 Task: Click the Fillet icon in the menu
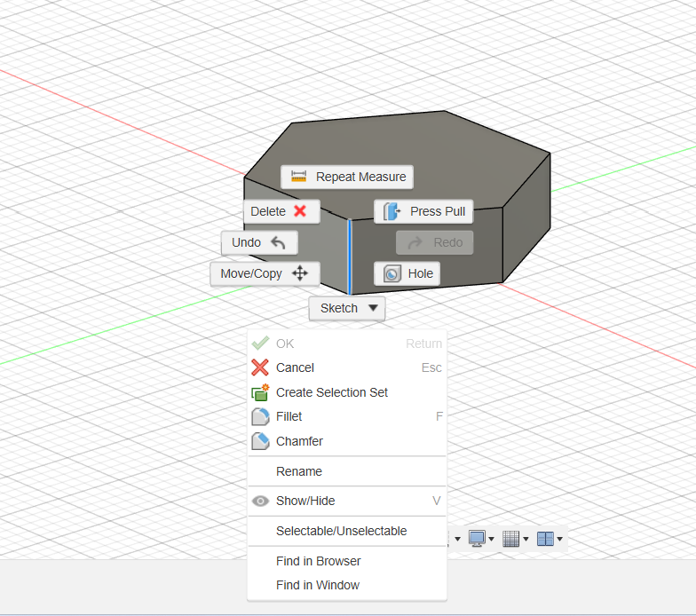tap(260, 417)
